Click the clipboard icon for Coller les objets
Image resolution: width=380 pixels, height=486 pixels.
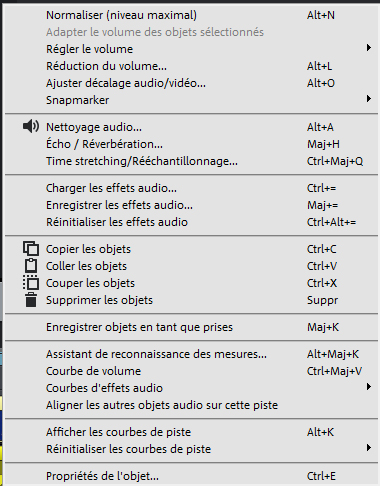pos(31,266)
